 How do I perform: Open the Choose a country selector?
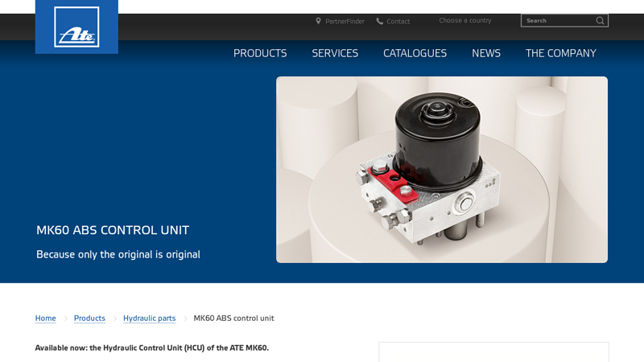click(465, 21)
